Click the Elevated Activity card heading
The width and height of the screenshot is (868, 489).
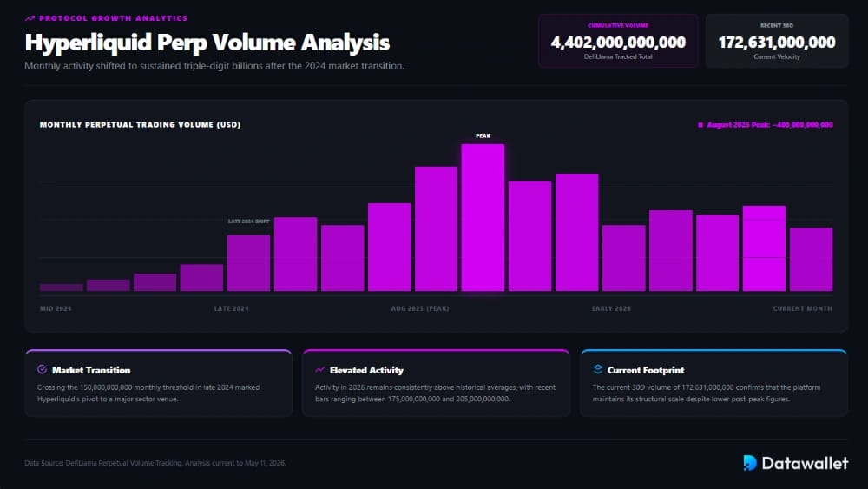(366, 370)
